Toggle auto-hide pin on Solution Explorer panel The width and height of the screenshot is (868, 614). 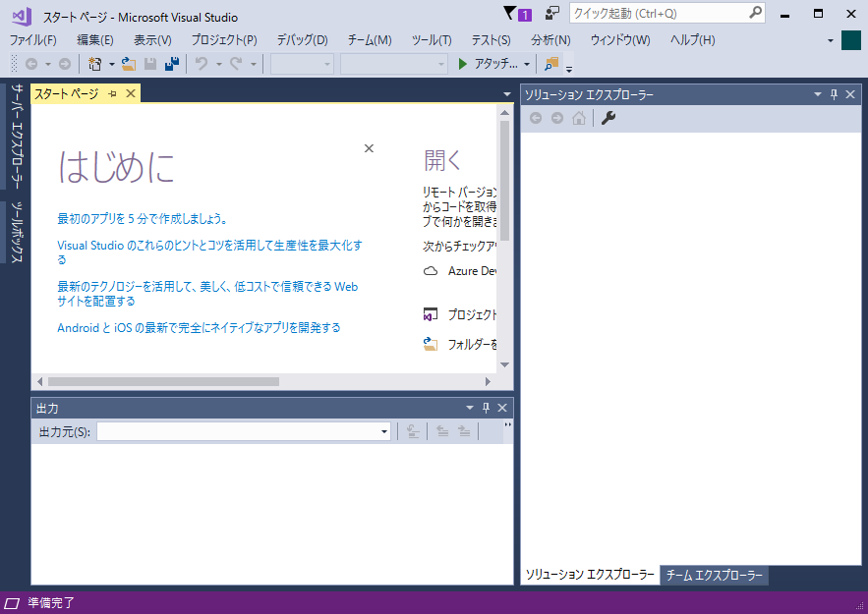pyautogui.click(x=834, y=94)
